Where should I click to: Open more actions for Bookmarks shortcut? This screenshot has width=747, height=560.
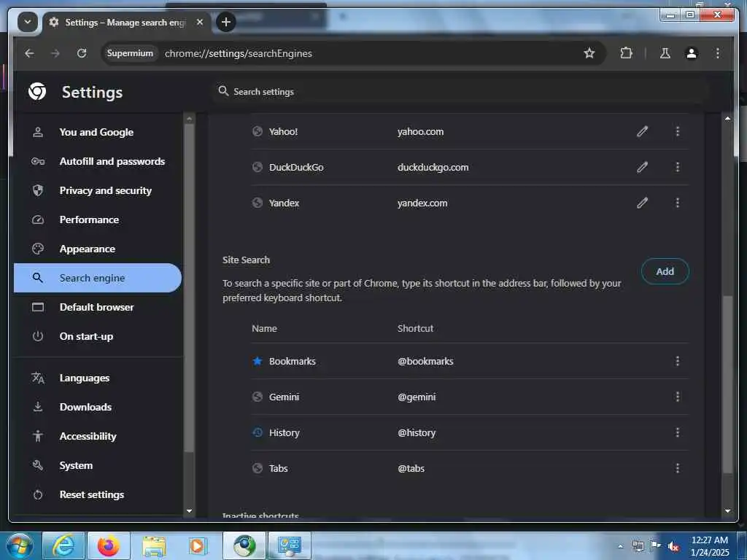(678, 361)
